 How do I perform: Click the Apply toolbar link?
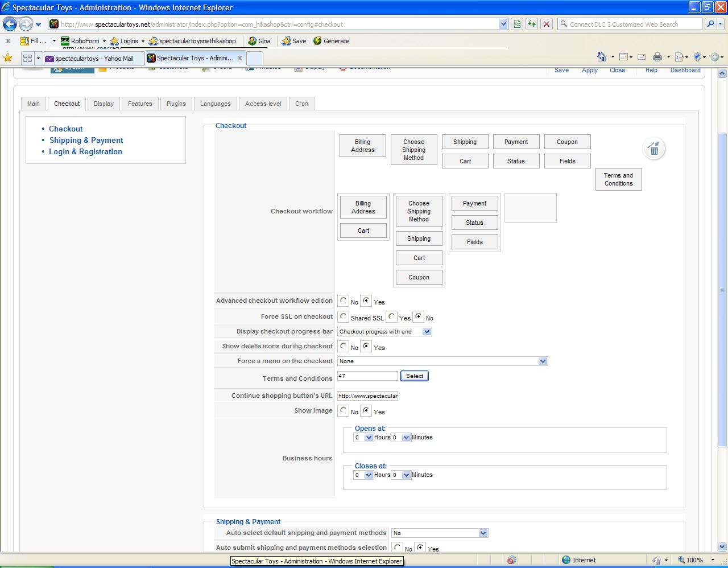click(x=590, y=71)
